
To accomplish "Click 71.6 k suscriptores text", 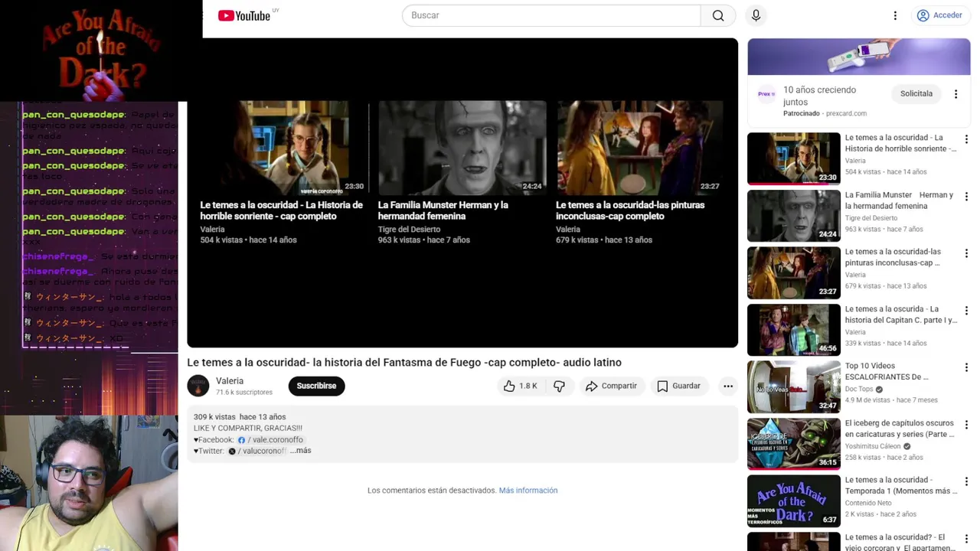I will click(x=244, y=393).
